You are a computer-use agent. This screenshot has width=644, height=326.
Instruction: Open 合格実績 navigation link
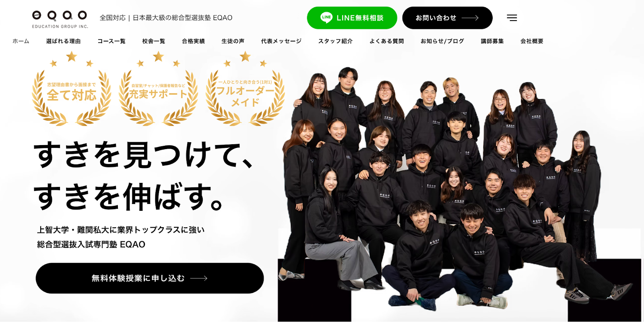coord(194,41)
